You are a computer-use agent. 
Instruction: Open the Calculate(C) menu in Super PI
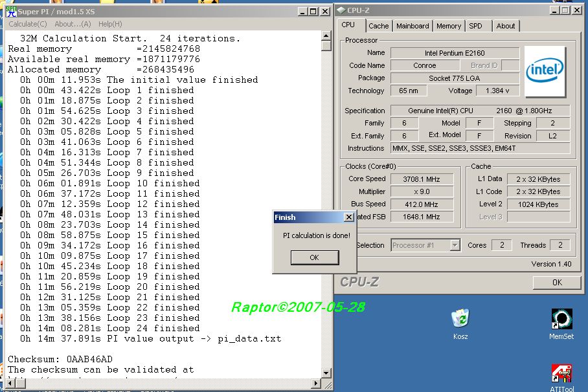tap(28, 24)
